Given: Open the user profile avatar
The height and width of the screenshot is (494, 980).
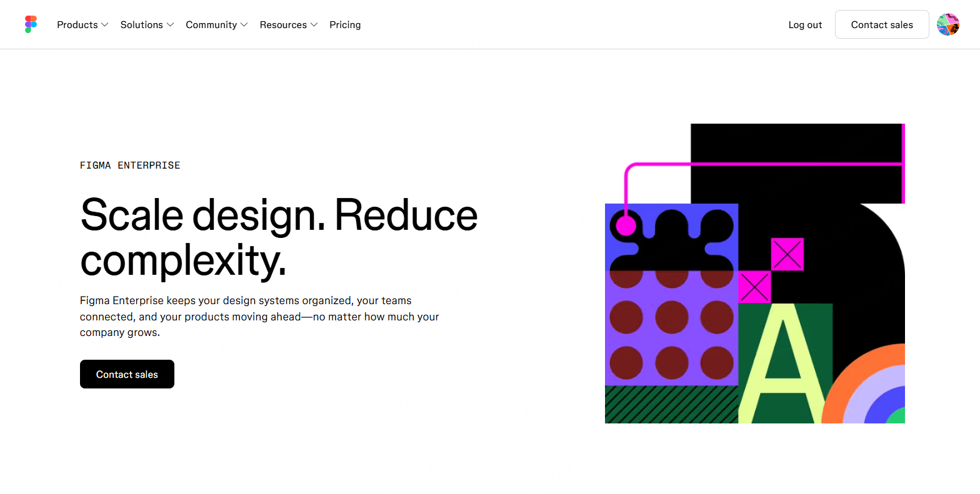Looking at the screenshot, I should click(948, 24).
